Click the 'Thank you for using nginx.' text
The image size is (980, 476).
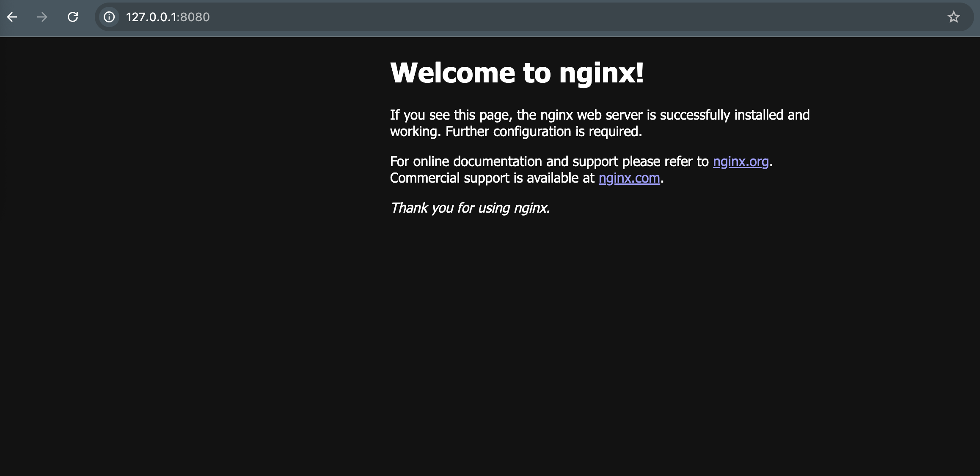(x=470, y=208)
